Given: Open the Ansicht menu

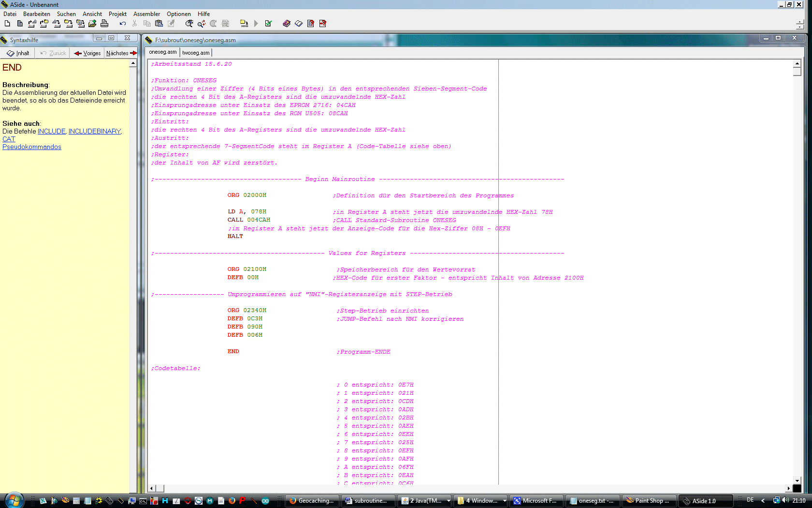Looking at the screenshot, I should [92, 14].
